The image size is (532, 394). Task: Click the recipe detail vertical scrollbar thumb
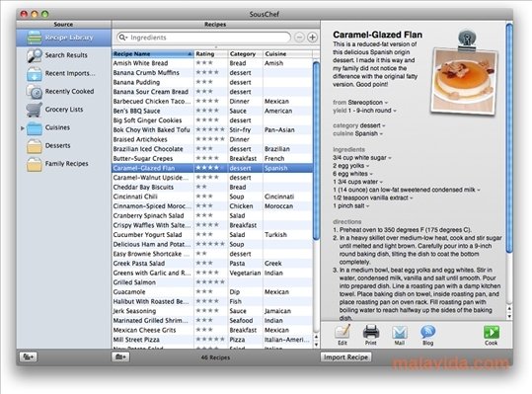509,137
